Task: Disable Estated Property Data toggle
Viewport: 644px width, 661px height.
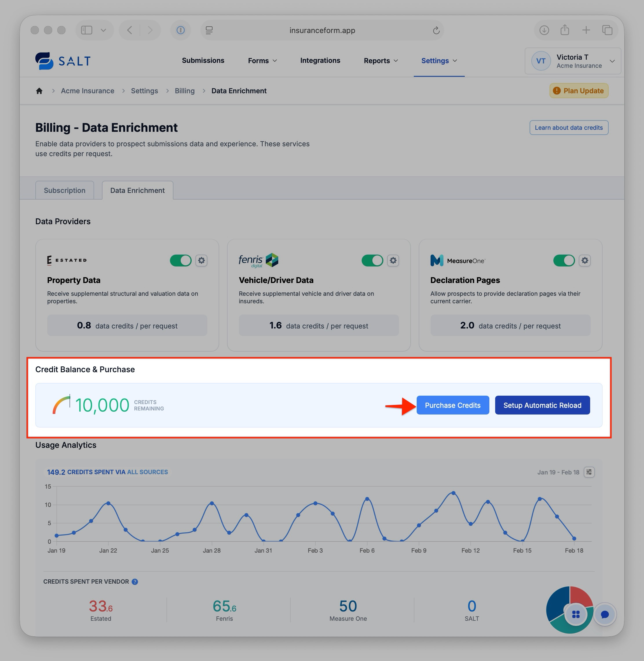Action: [181, 260]
